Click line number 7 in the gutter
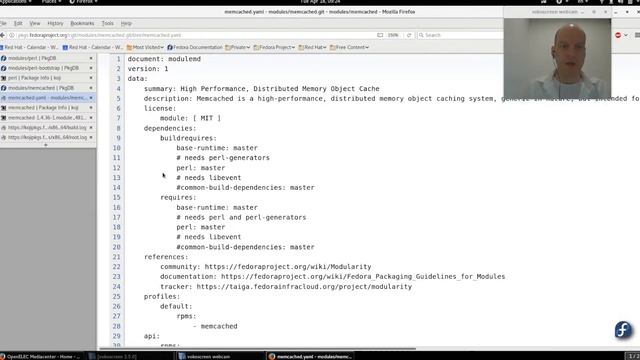The image size is (640, 360). pyautogui.click(x=119, y=118)
